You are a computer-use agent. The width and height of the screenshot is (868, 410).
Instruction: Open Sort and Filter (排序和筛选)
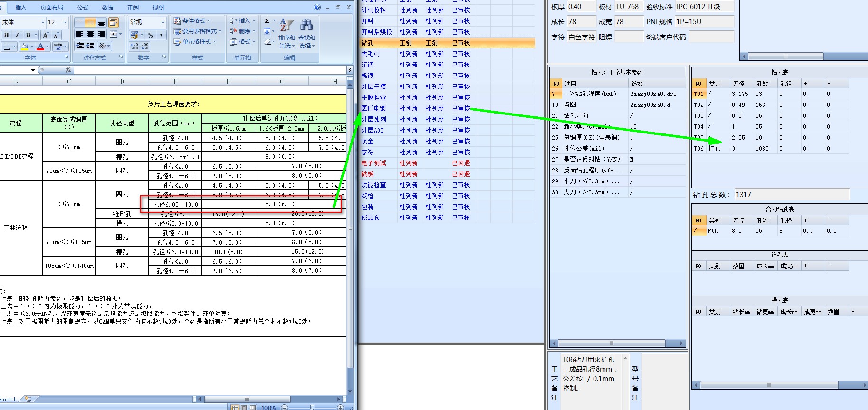[286, 34]
